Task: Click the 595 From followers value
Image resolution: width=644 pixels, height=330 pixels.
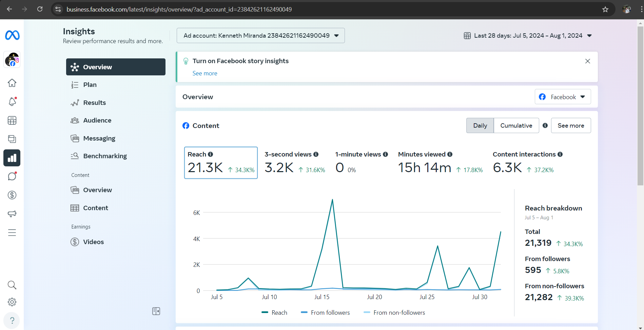Action: pos(533,270)
